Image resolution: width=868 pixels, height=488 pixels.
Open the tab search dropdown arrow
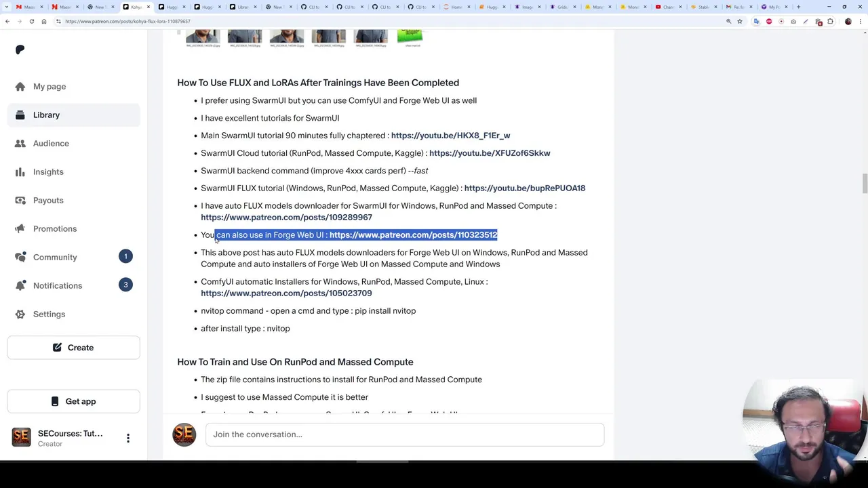coord(6,7)
